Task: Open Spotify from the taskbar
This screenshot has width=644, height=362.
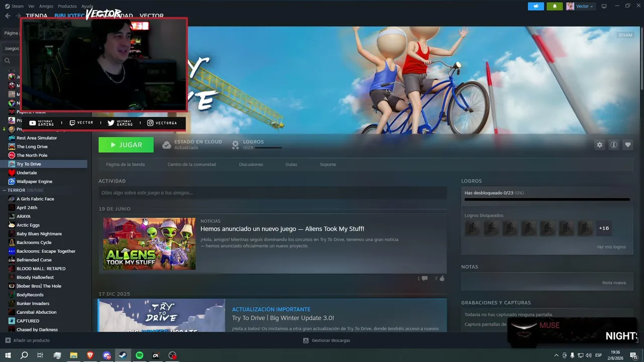Action: [x=140, y=355]
